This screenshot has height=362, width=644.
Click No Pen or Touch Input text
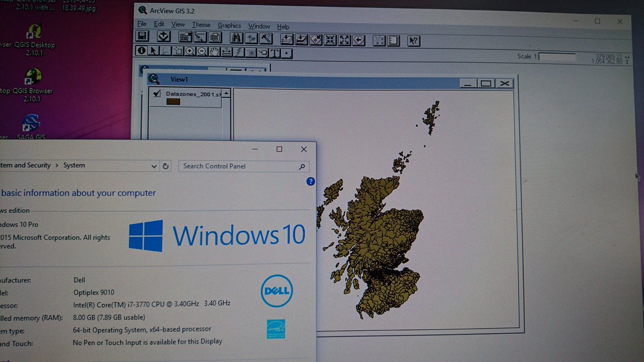148,342
